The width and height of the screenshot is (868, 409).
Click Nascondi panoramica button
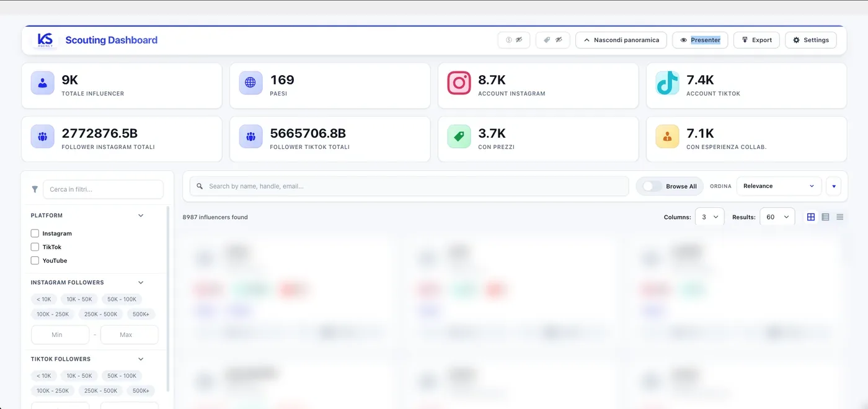[x=621, y=40]
